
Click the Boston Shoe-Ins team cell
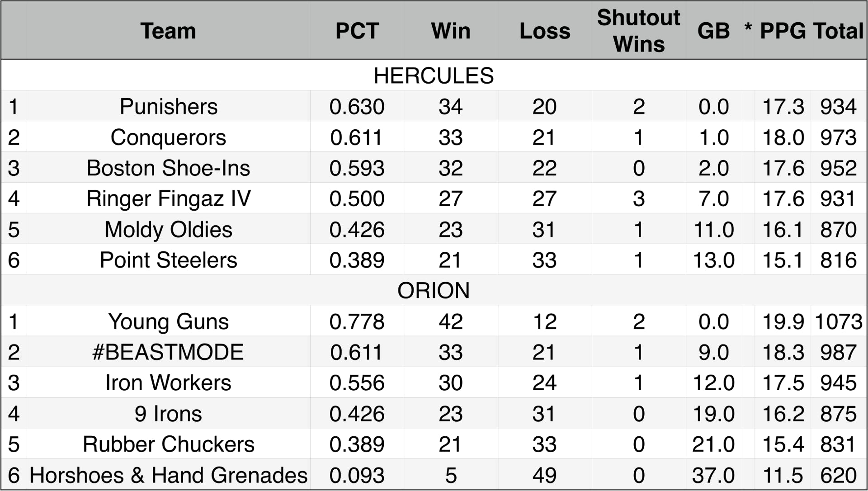tap(168, 168)
